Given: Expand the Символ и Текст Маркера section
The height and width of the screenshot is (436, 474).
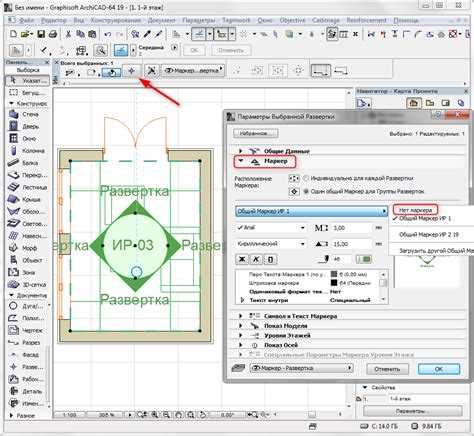Looking at the screenshot, I should click(x=241, y=316).
